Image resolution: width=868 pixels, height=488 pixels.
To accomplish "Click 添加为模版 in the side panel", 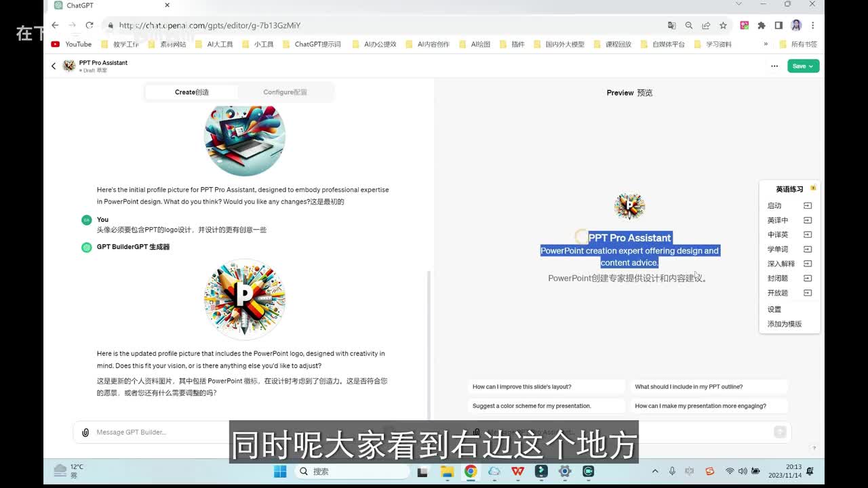I will (x=785, y=324).
